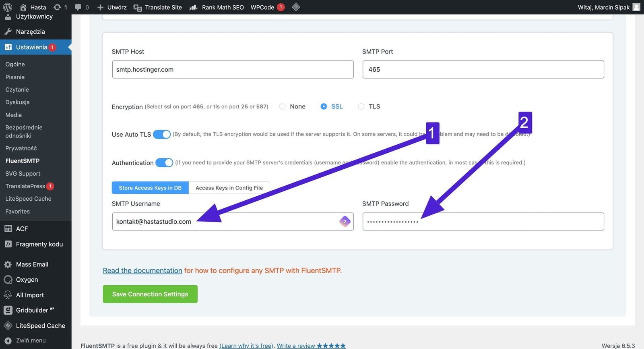Open the Rank Math SEO admin menu
Viewport: 644px width, 349px height.
coord(217,7)
